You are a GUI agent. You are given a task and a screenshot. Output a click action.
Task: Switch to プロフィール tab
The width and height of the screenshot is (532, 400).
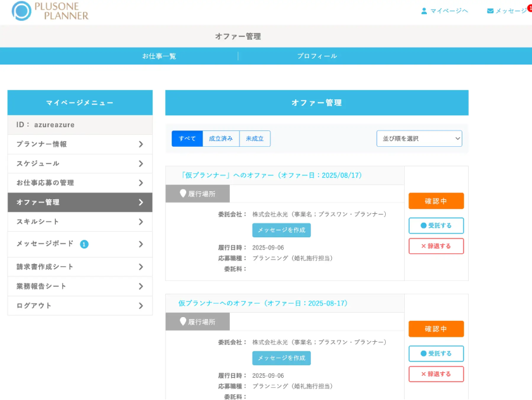(x=317, y=56)
